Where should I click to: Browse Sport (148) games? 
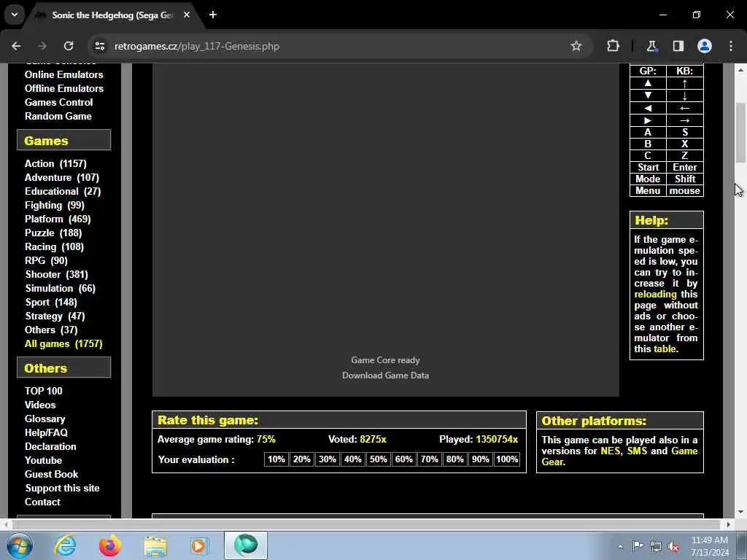pos(51,301)
